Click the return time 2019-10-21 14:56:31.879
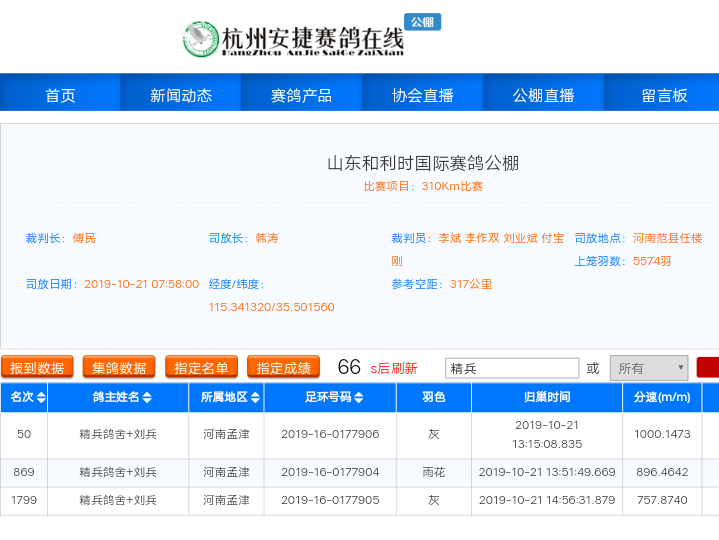Screen dimensions: 719x540 pos(547,500)
